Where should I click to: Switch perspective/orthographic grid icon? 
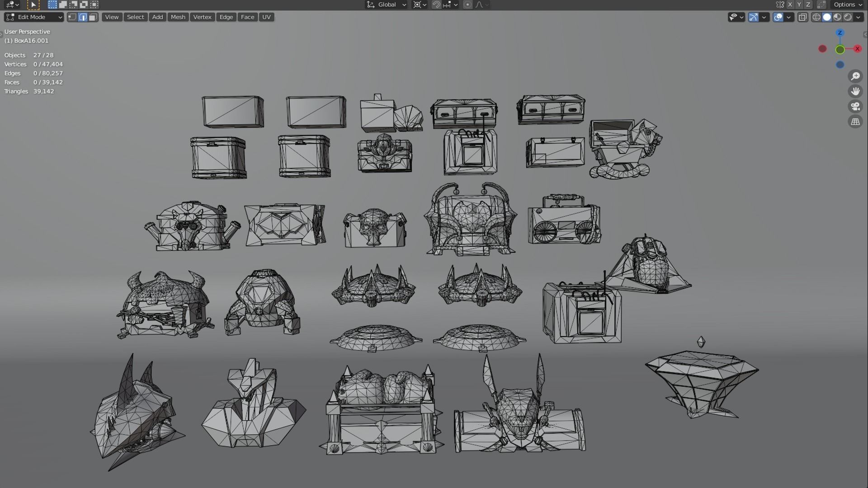[x=855, y=122]
